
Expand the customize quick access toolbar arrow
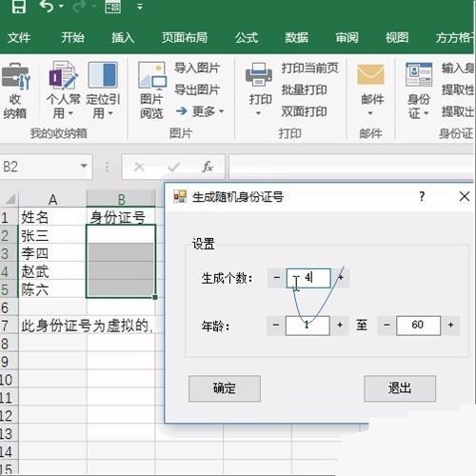click(140, 7)
